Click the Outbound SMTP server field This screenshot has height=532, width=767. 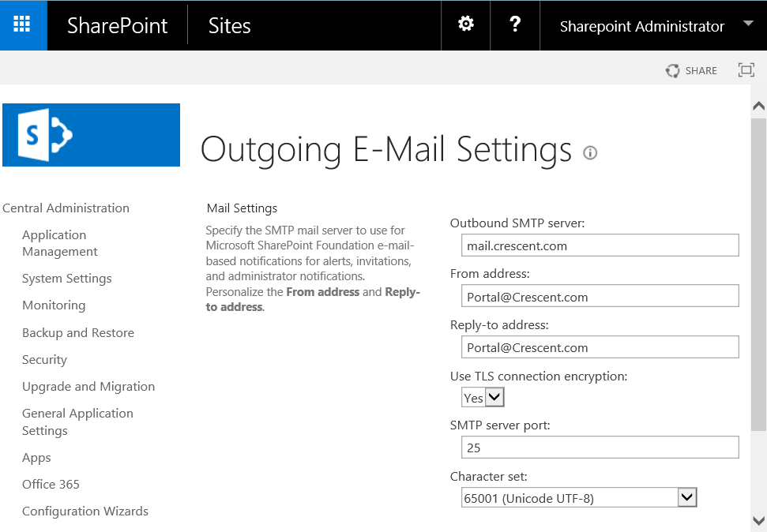point(600,245)
